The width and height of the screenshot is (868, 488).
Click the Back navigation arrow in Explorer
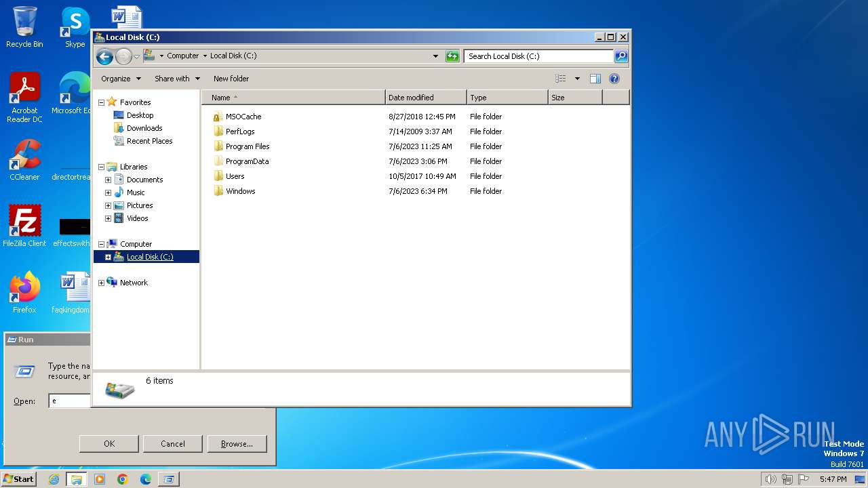click(104, 56)
